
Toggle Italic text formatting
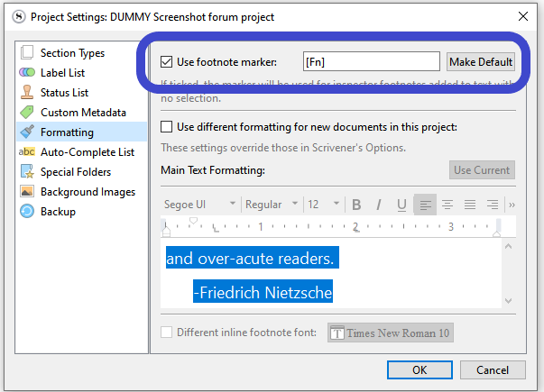tap(379, 205)
